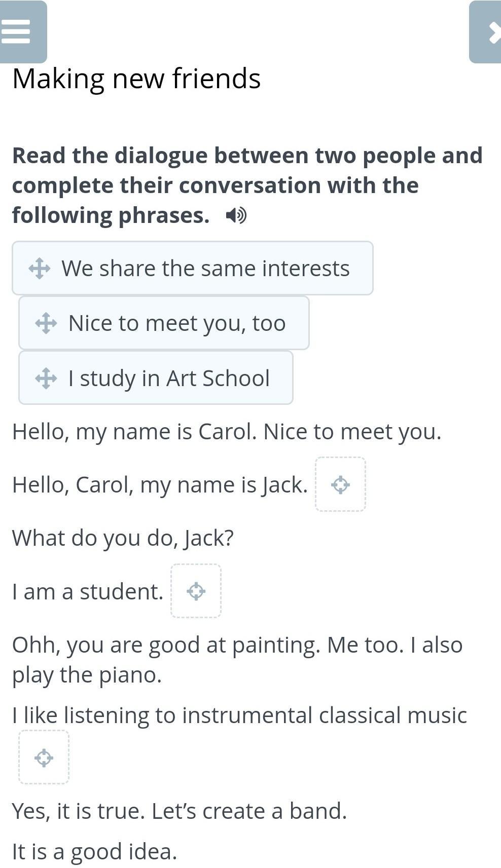This screenshot has height=868, width=501.
Task: Select the "Nice to meet you, too" phrase text
Action: tap(177, 323)
